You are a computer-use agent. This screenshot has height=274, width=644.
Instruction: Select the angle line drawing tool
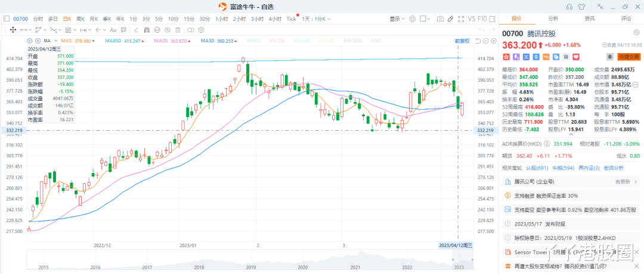tap(137, 30)
